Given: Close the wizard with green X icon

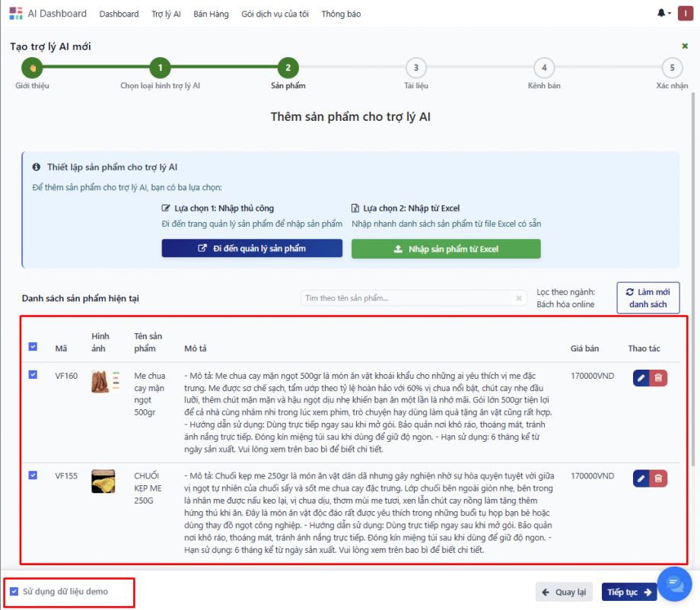Looking at the screenshot, I should click(685, 46).
